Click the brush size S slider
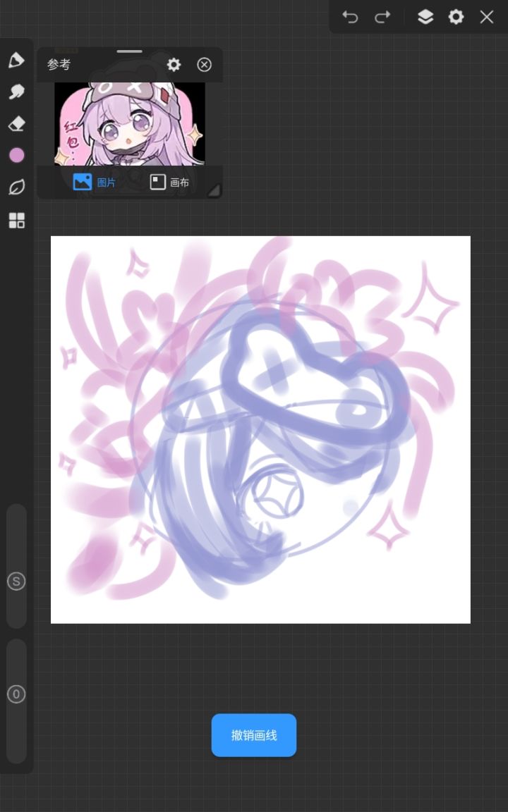 tap(16, 566)
